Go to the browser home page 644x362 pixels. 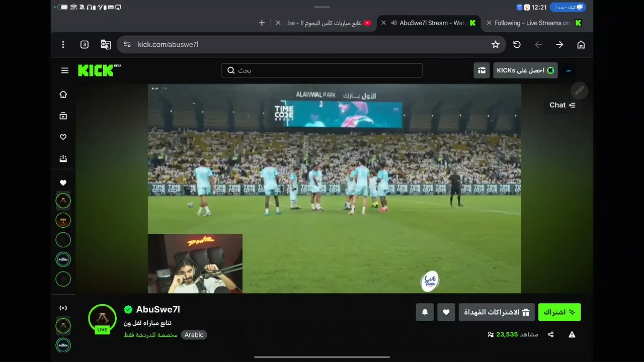coord(581,44)
